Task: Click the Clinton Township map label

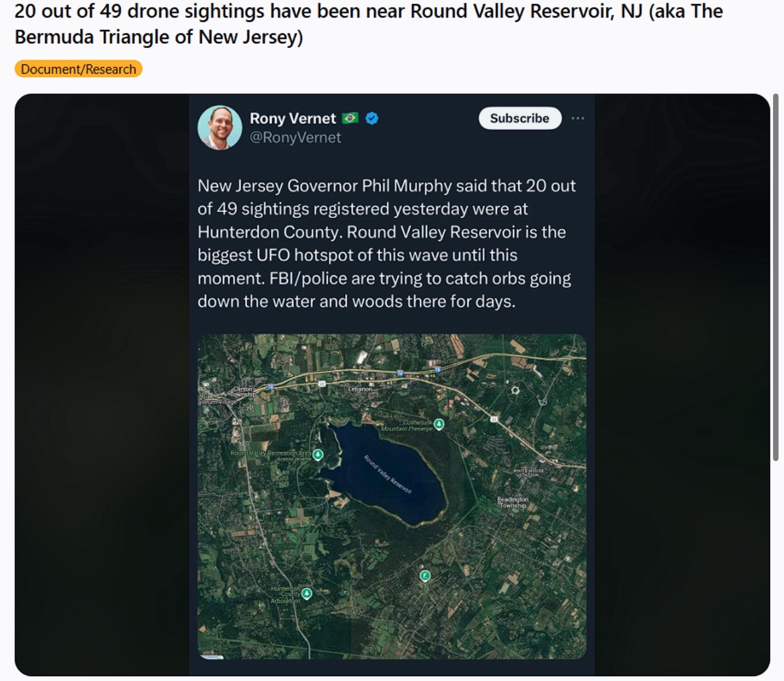Action: click(x=243, y=392)
